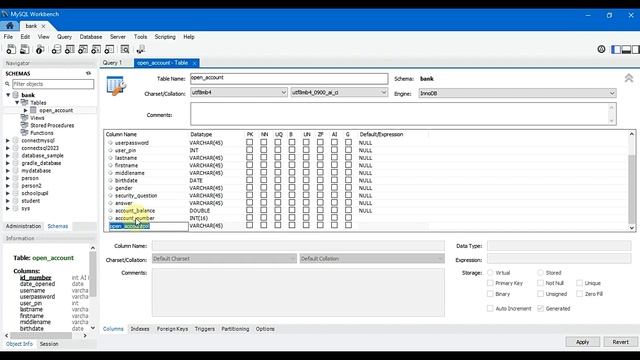Open SQL script file toolbar icon
Screen dimensions: 640x360
[x=25, y=49]
